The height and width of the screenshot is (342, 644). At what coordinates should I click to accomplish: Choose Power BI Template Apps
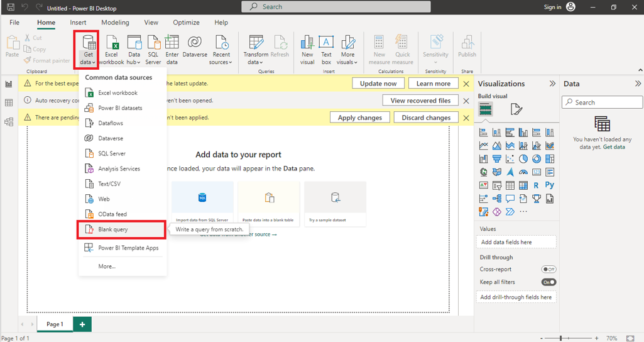123,248
